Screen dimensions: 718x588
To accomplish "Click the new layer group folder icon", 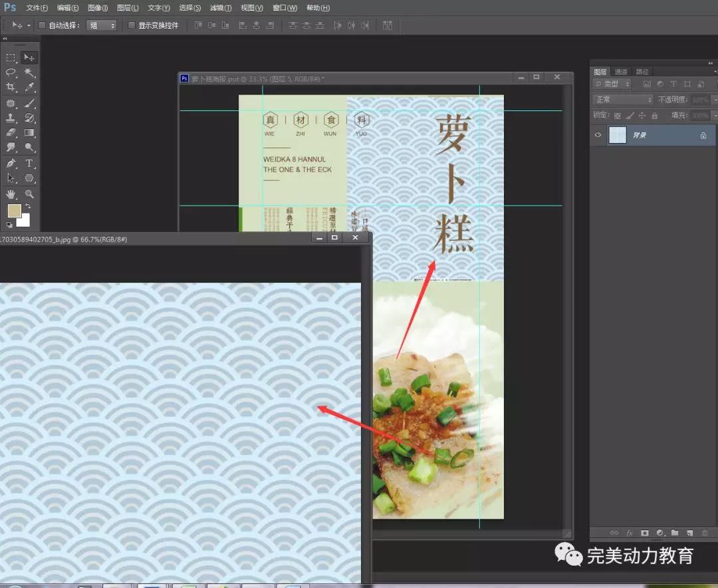I will point(674,533).
